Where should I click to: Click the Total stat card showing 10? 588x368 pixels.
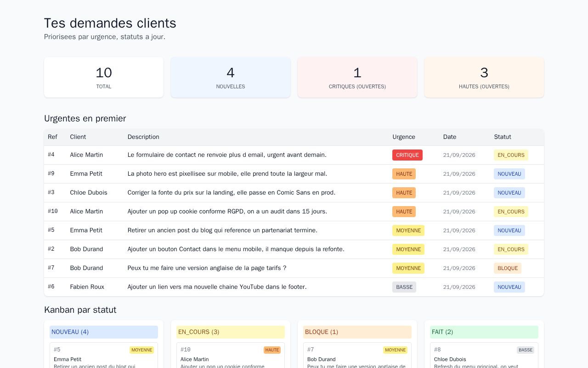pyautogui.click(x=104, y=77)
